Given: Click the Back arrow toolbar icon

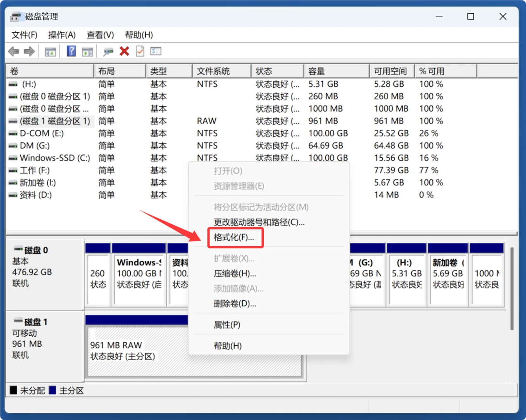Looking at the screenshot, I should click(x=14, y=51).
